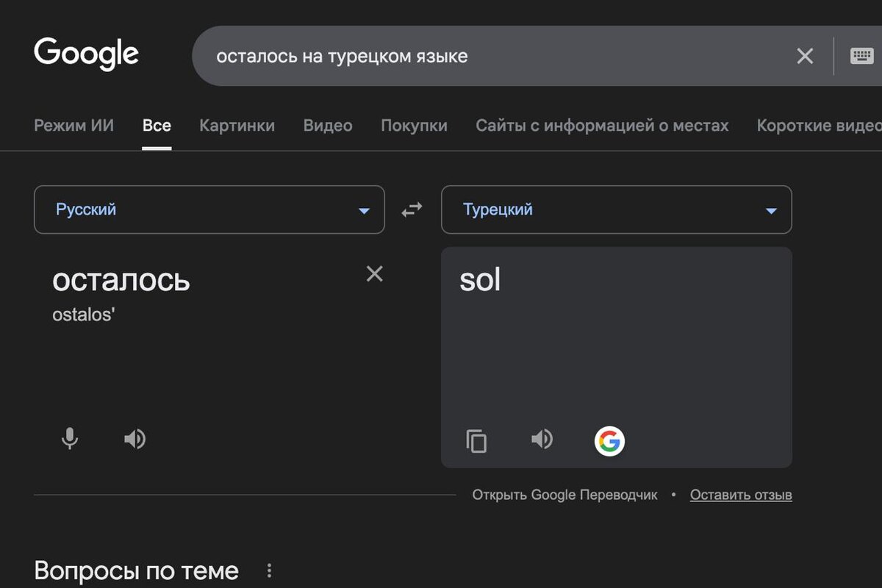Play the Turkish translation audio
The image size is (882, 588).
pyautogui.click(x=542, y=439)
